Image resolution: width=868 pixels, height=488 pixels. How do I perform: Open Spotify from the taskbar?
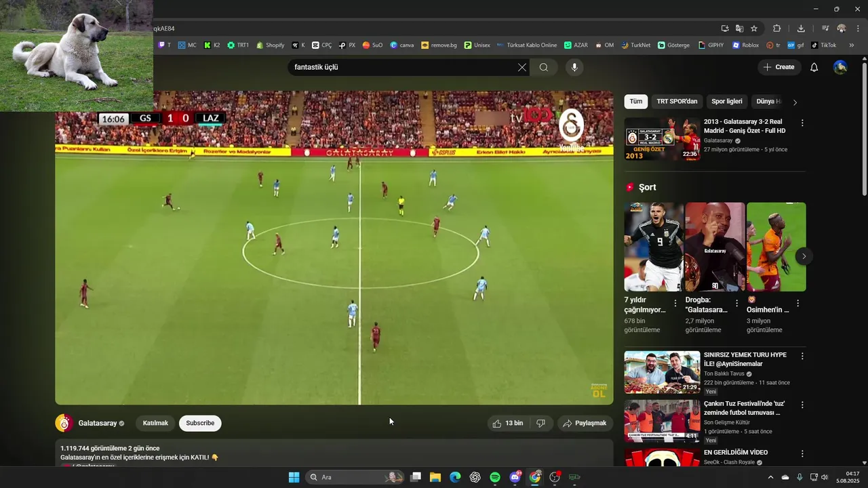tap(495, 477)
